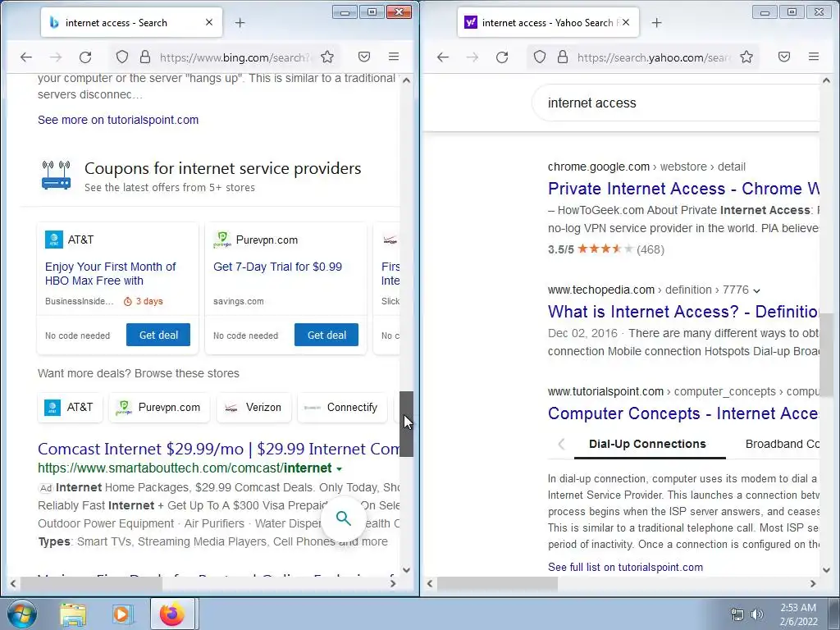Launch Windows Media Player from taskbar

pos(122,614)
